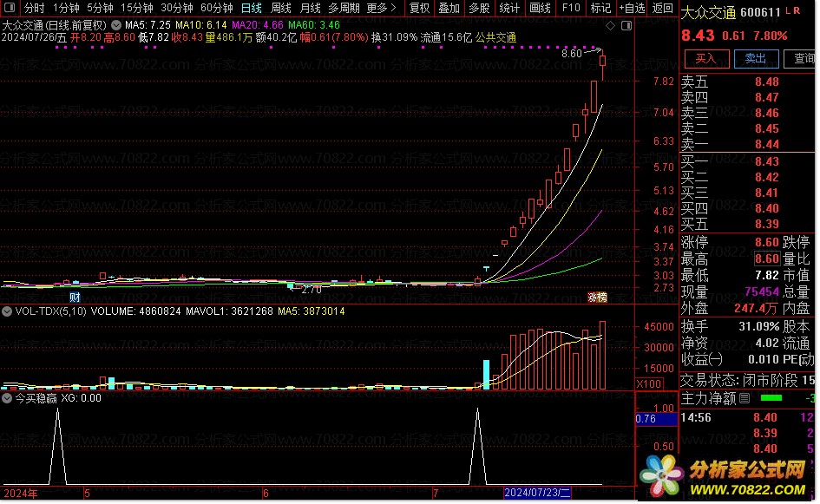Select the 15分钟 period tab
The width and height of the screenshot is (820, 504).
coord(137,8)
